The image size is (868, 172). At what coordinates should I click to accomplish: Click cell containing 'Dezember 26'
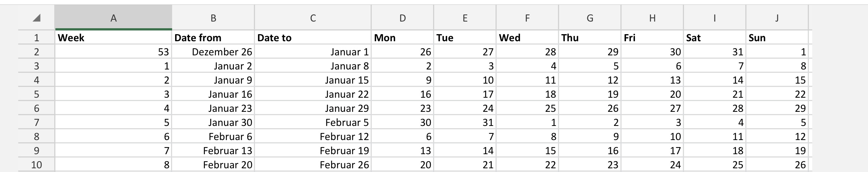coord(213,52)
